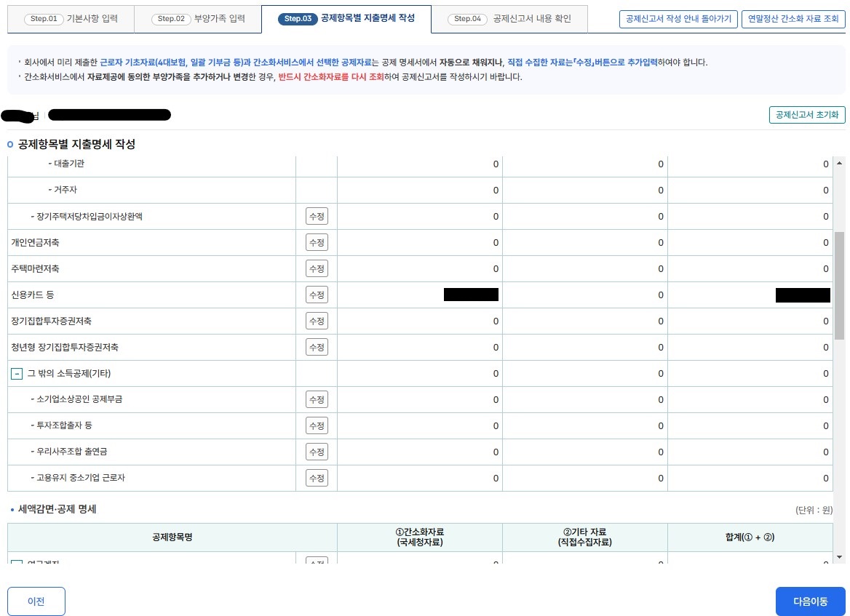Open Step.01 기본사항 입력 tab

coord(71,19)
